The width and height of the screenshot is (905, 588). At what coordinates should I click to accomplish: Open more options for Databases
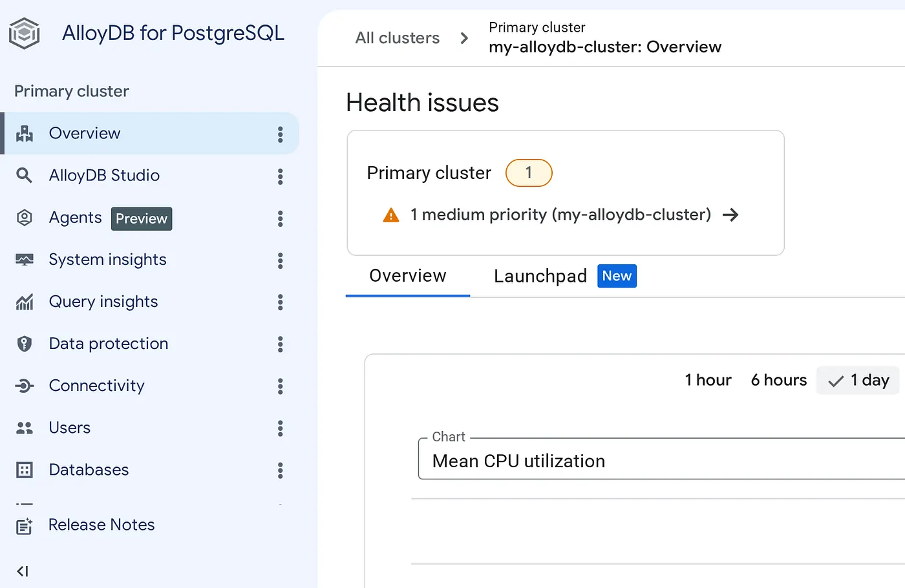pos(281,470)
